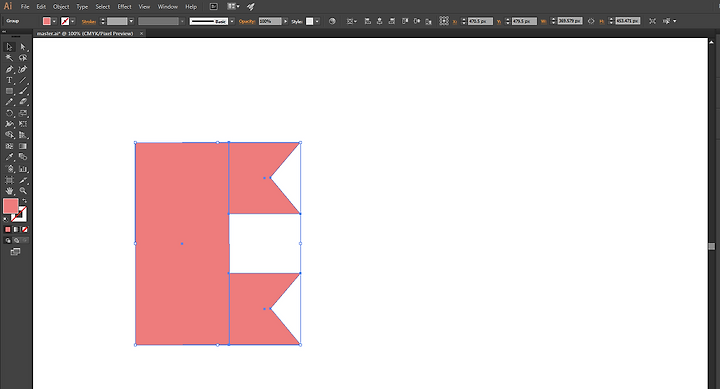This screenshot has width=720, height=389.
Task: Pick a point on the reference point grid
Action: click(x=444, y=21)
